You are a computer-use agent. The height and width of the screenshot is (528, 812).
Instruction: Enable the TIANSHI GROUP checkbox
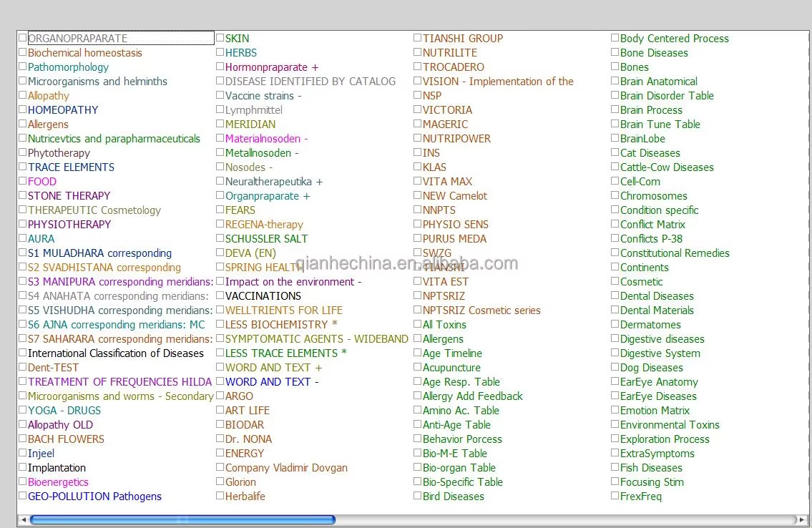(x=417, y=38)
